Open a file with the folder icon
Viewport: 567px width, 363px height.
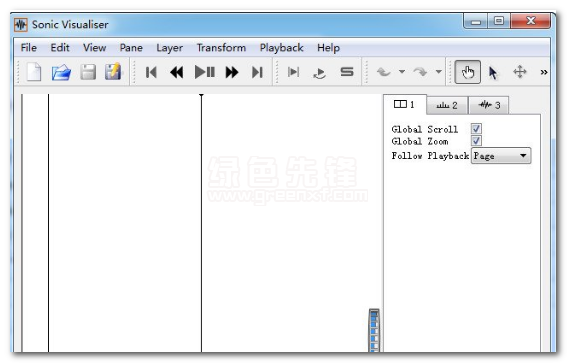pyautogui.click(x=61, y=72)
